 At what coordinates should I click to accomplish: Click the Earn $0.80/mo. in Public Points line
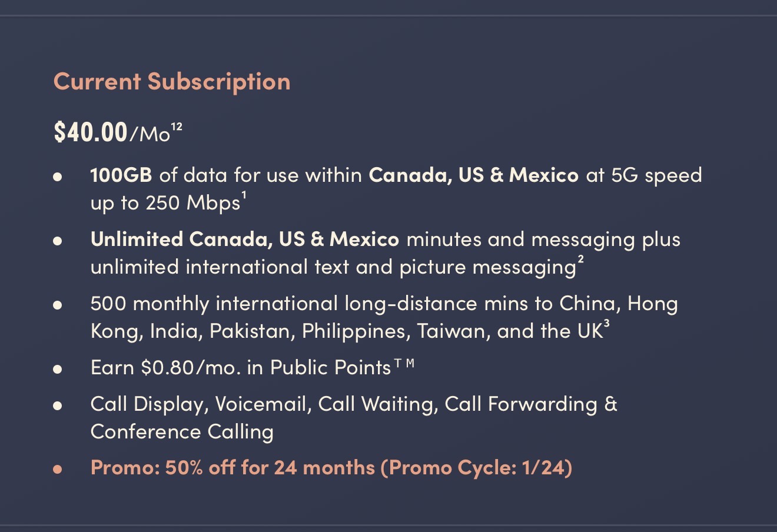click(x=241, y=368)
